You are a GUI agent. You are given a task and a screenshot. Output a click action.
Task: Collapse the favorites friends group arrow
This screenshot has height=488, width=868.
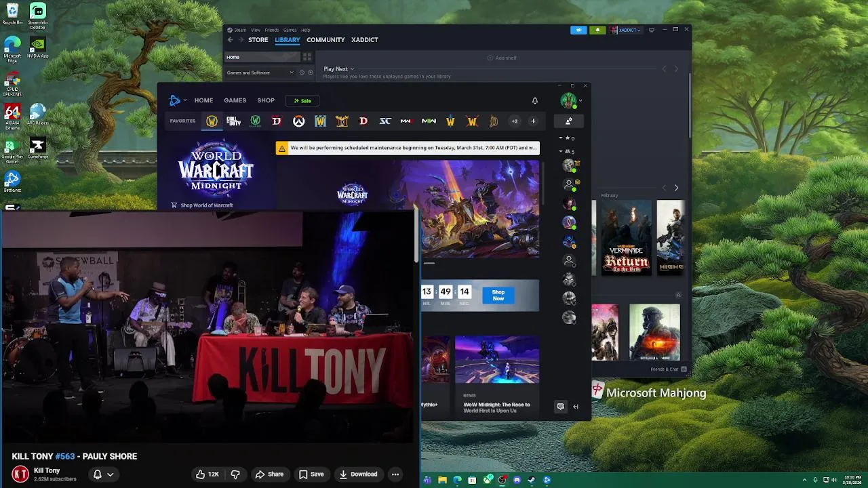click(x=560, y=138)
